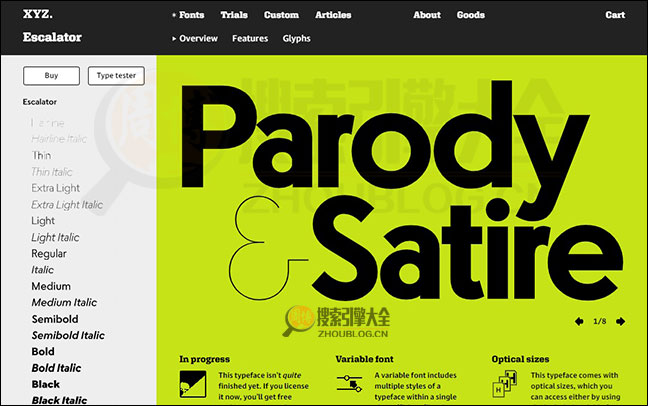The width and height of the screenshot is (648, 406).
Task: Select the Thin Italic style
Action: click(52, 172)
